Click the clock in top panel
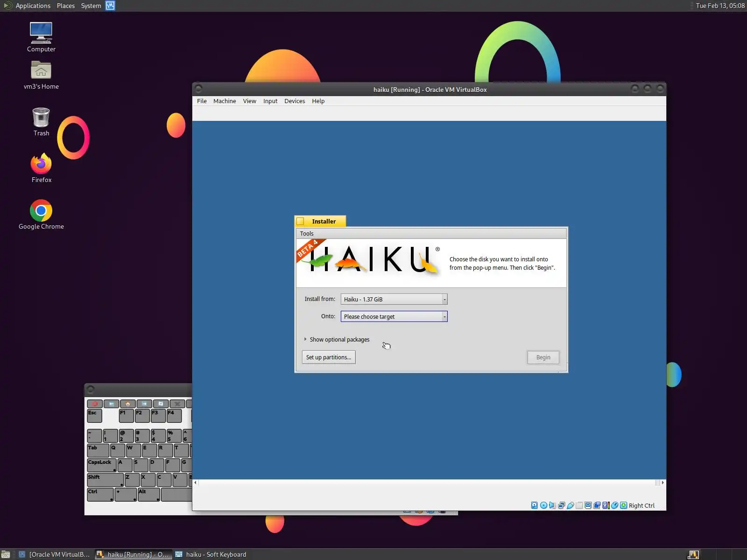 pos(720,6)
